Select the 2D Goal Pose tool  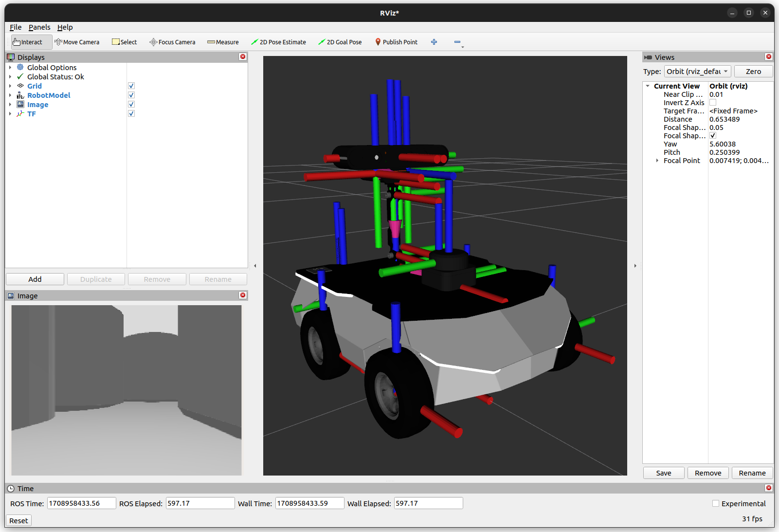coord(340,42)
